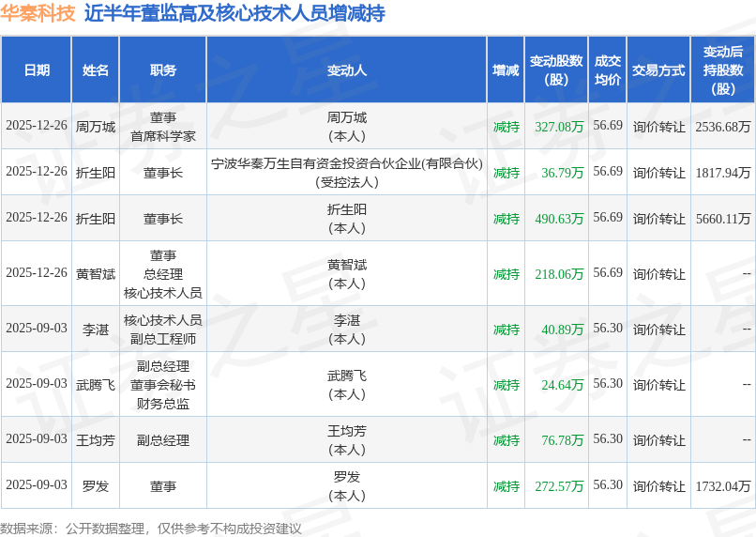
Task: Click the heading 近半年董监高及核心技术人员增减持
Action: (234, 13)
